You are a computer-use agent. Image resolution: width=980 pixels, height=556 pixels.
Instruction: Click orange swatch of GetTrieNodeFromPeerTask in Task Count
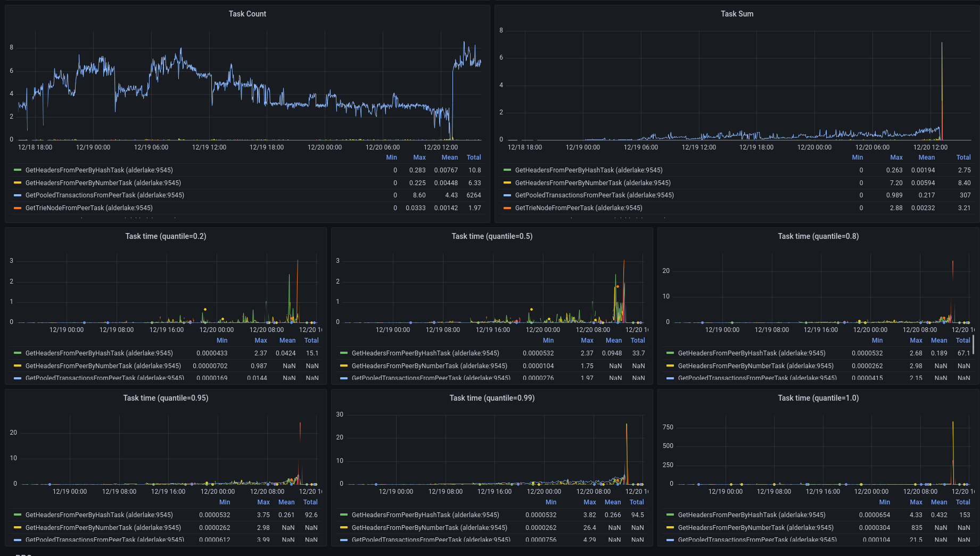click(x=18, y=208)
